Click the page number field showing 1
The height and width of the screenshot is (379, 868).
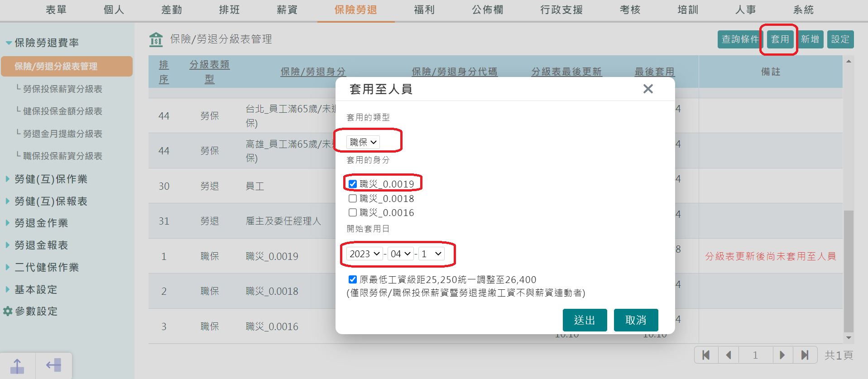coord(755,355)
